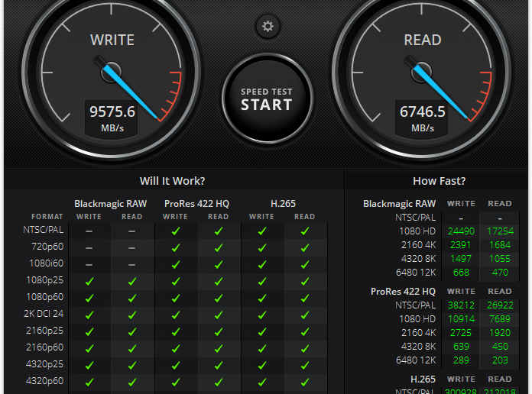
Task: Select the 4320p25 format row
Action: click(45, 363)
